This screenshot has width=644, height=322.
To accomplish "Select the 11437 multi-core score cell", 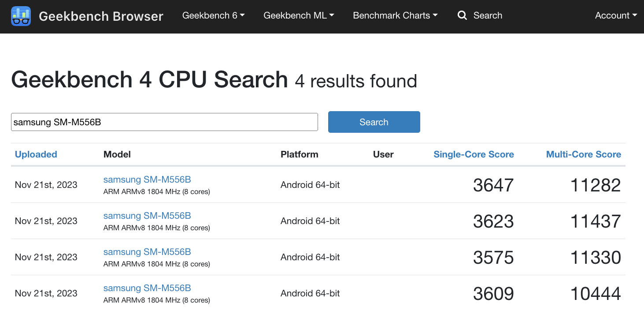I will 596,221.
